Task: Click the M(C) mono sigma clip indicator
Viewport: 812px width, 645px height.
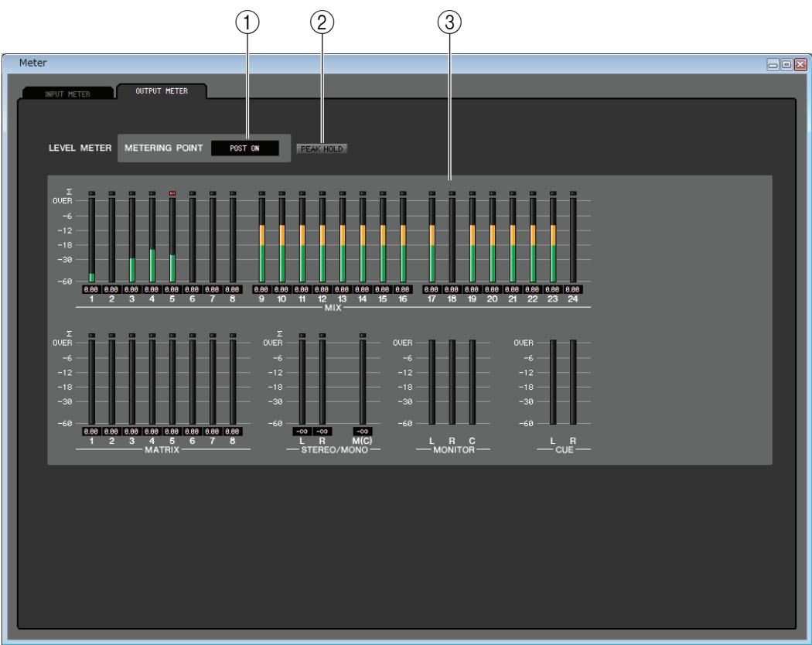Action: point(363,335)
